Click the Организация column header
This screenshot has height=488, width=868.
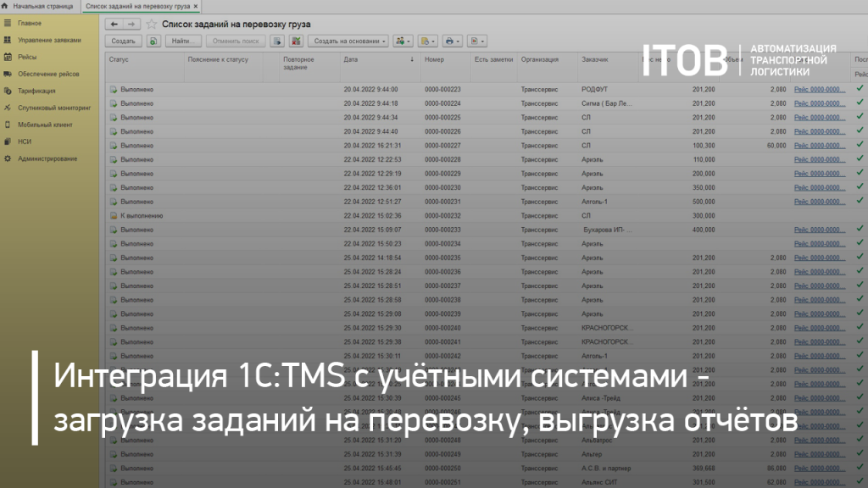click(x=548, y=67)
